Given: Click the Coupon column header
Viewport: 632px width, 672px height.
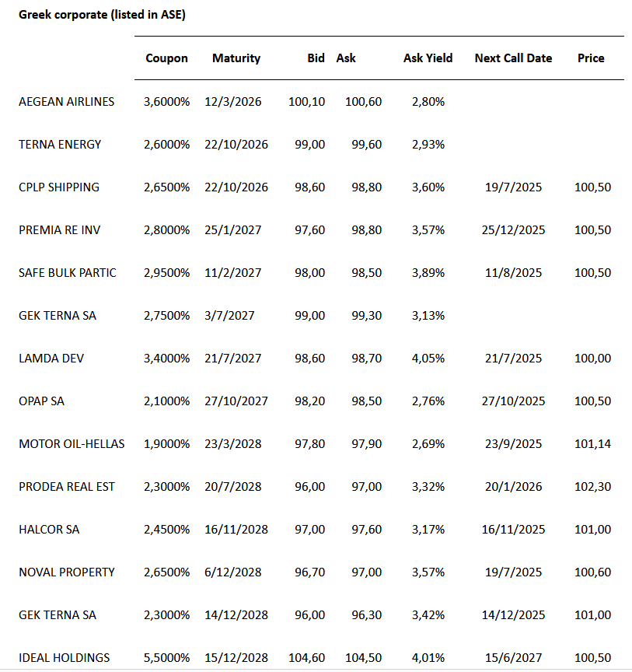Looking at the screenshot, I should pyautogui.click(x=166, y=58).
